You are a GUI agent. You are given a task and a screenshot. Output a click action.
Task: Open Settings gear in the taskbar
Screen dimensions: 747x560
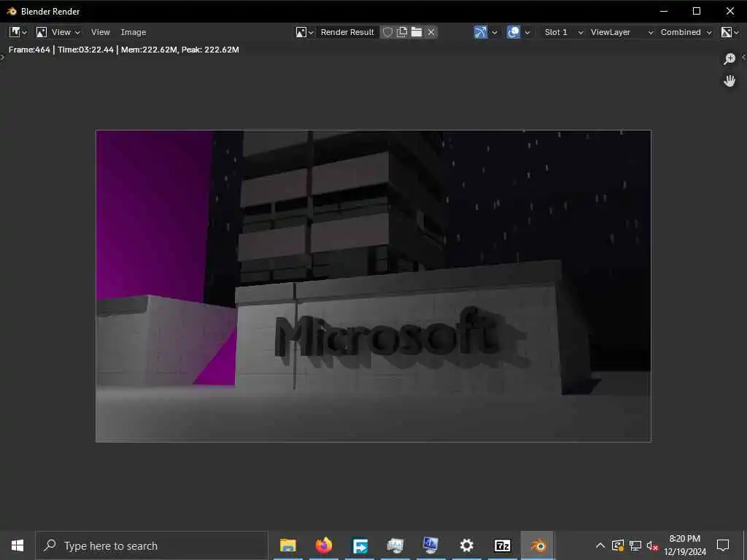point(466,545)
